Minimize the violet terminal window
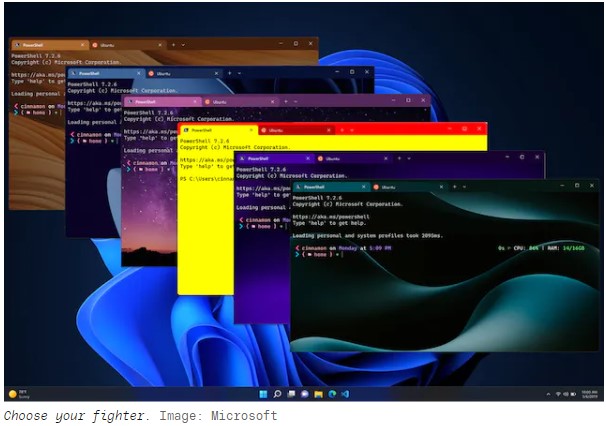The height and width of the screenshot is (426, 606). coord(507,157)
